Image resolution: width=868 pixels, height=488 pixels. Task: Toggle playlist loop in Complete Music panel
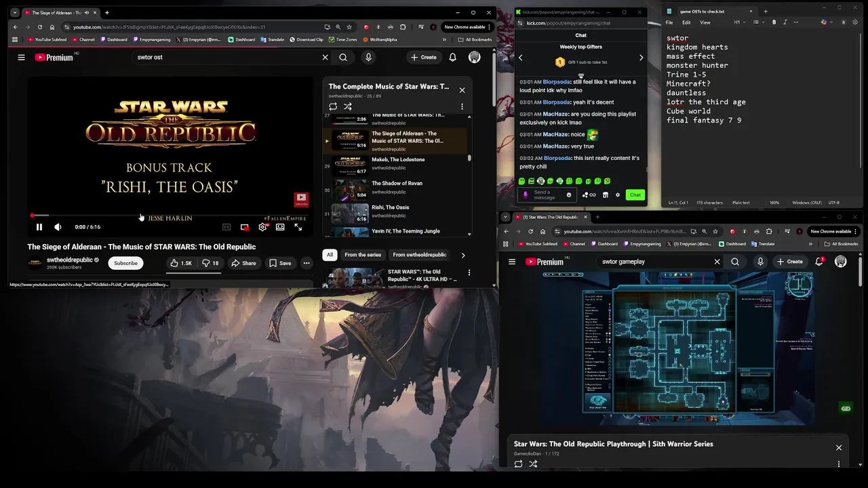click(333, 106)
